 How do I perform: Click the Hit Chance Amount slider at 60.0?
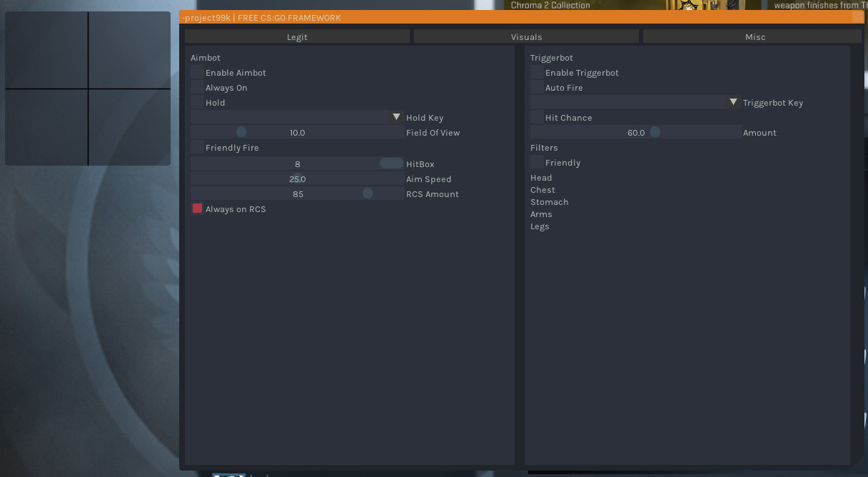pyautogui.click(x=635, y=132)
